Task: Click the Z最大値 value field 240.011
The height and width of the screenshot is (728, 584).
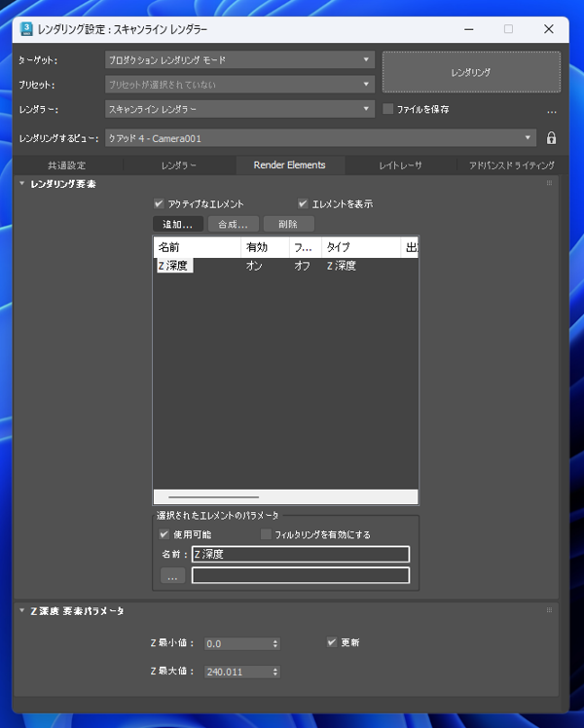Action: pos(238,672)
